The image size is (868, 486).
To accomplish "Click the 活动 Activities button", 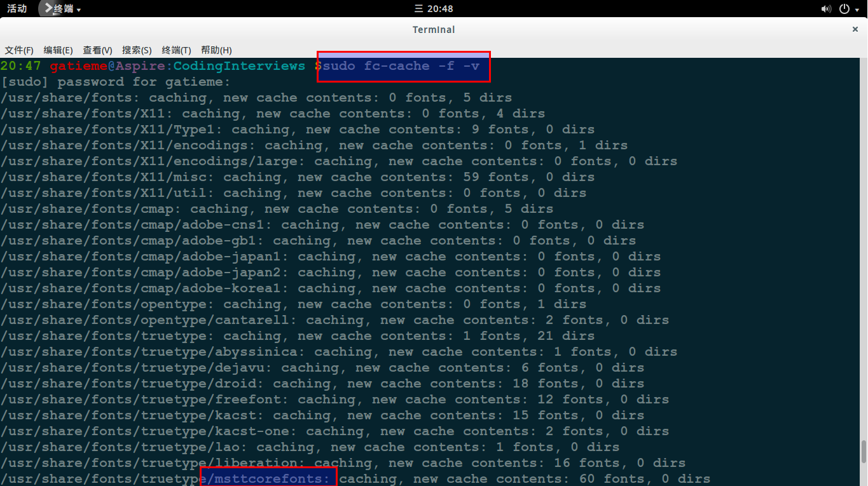I will (x=17, y=8).
